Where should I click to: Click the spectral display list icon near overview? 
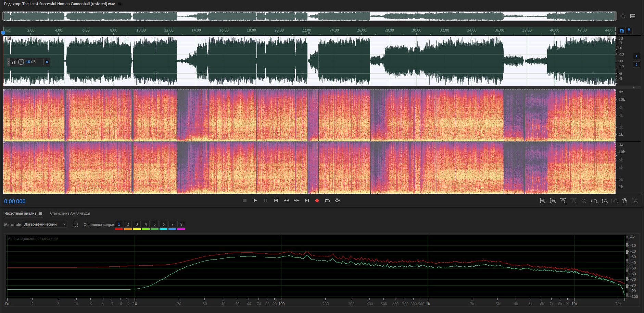633,16
